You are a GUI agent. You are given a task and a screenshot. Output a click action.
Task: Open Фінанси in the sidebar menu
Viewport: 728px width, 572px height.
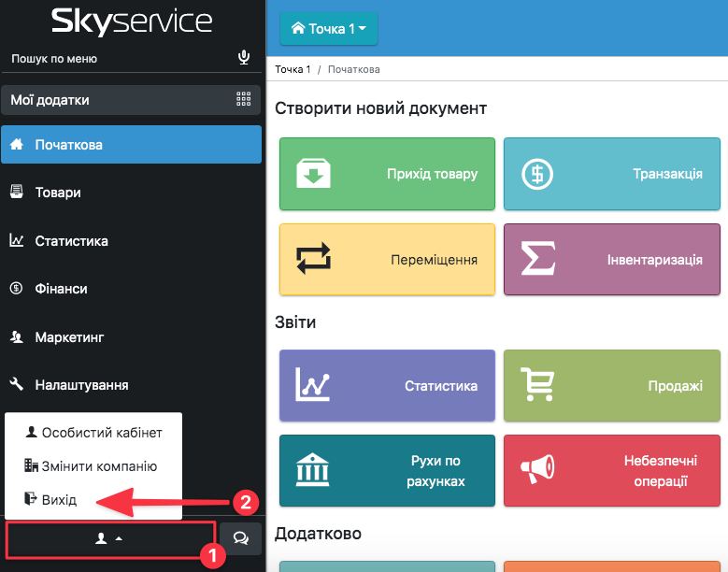[61, 289]
